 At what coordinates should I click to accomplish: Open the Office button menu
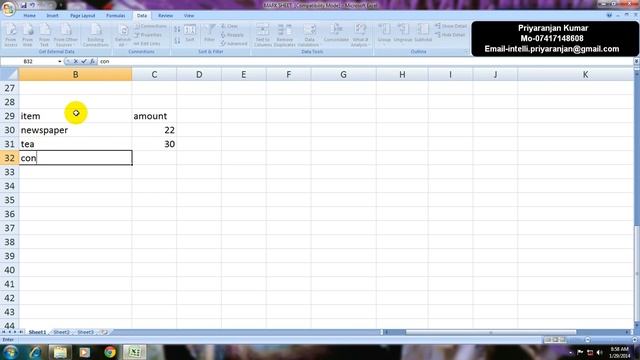coord(8,8)
